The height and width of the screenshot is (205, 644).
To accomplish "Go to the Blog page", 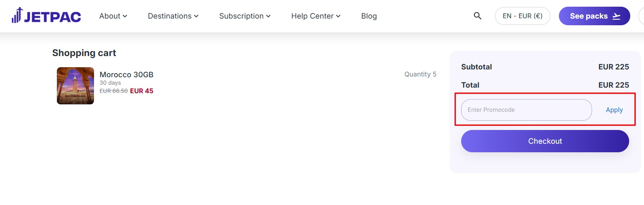I will tap(369, 16).
